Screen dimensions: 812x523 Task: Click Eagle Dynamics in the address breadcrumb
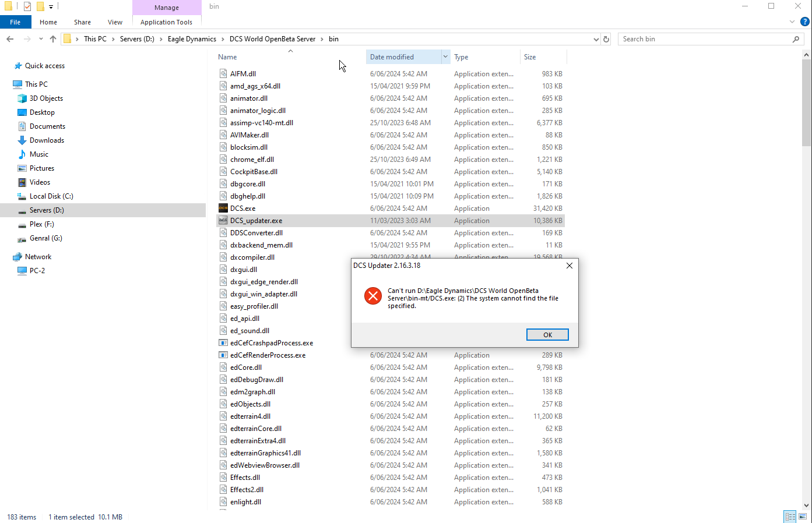click(x=192, y=39)
